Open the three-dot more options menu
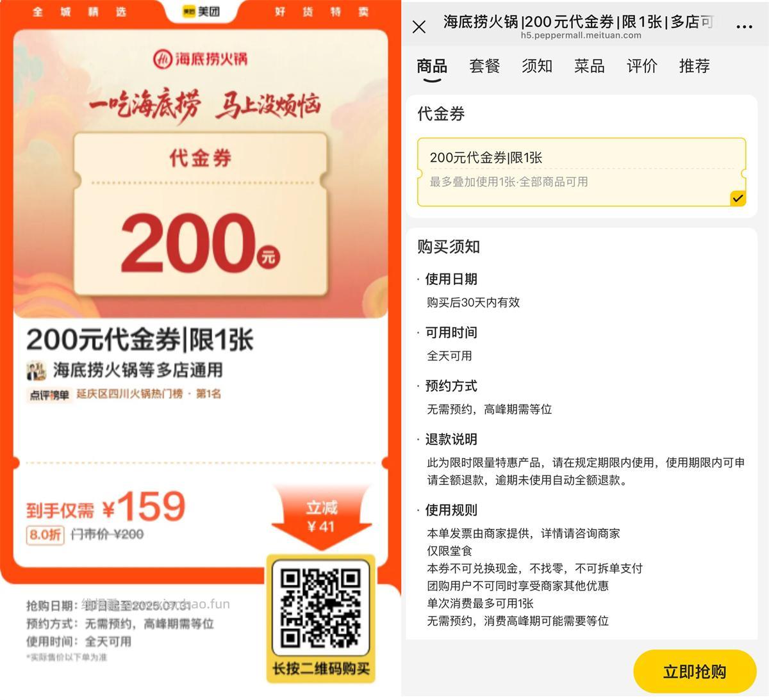The width and height of the screenshot is (769, 700). coord(744,27)
